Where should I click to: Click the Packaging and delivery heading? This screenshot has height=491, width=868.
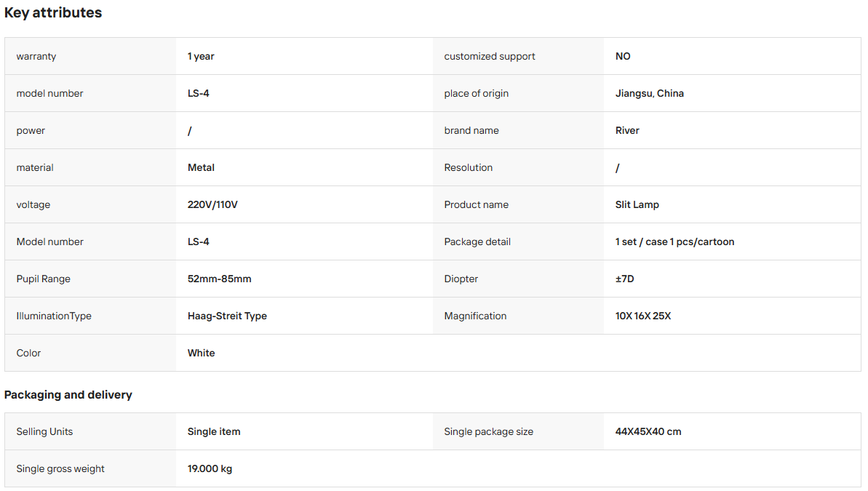click(68, 395)
